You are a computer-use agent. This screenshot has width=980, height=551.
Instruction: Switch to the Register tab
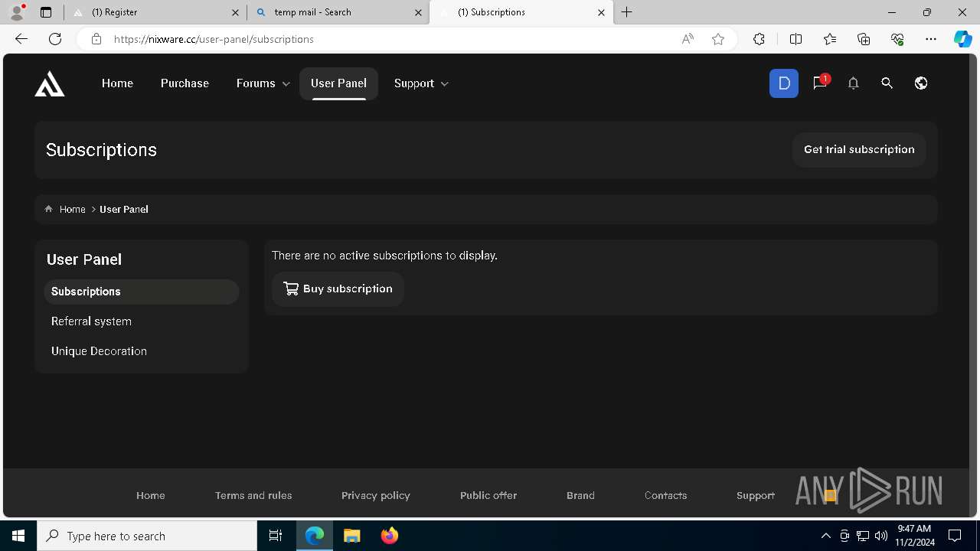155,12
